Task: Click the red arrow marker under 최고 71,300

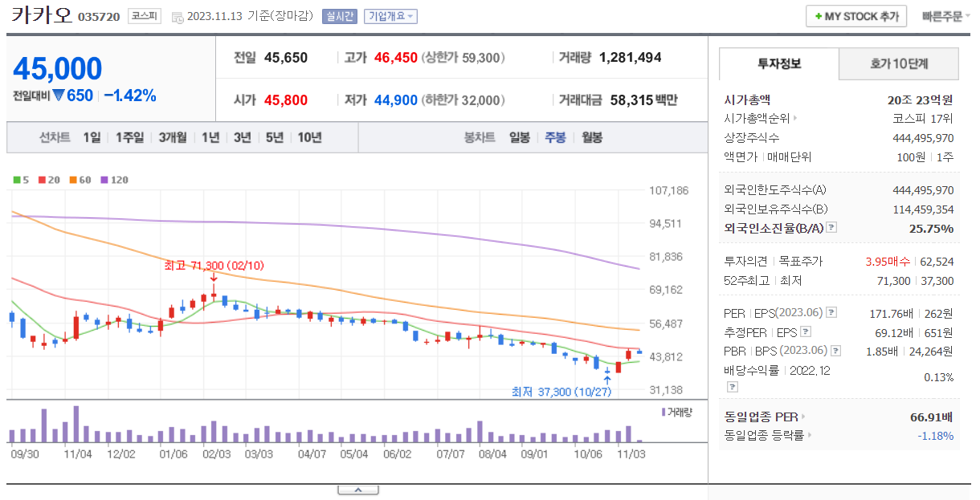Action: tap(214, 278)
